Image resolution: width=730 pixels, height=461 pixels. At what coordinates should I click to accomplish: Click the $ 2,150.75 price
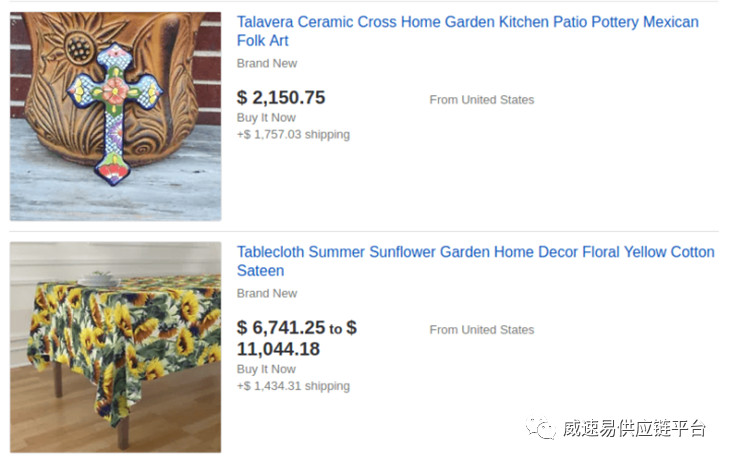[281, 97]
